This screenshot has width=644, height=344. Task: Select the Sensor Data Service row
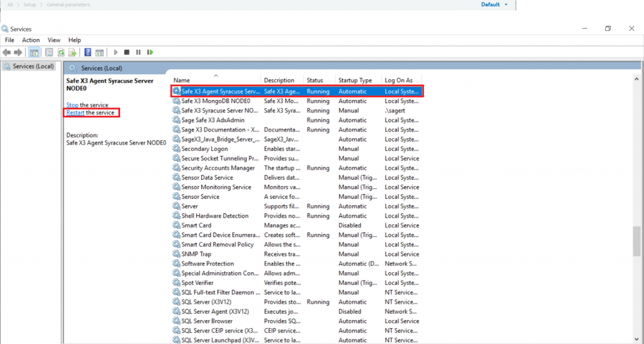coord(297,178)
